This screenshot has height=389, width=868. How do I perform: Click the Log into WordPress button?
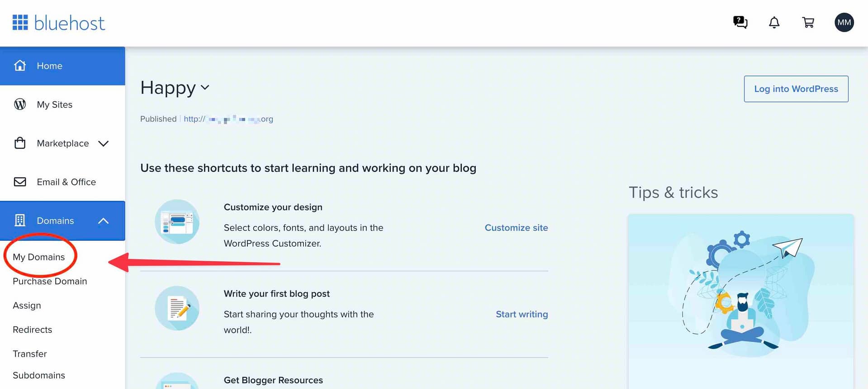[x=796, y=89]
